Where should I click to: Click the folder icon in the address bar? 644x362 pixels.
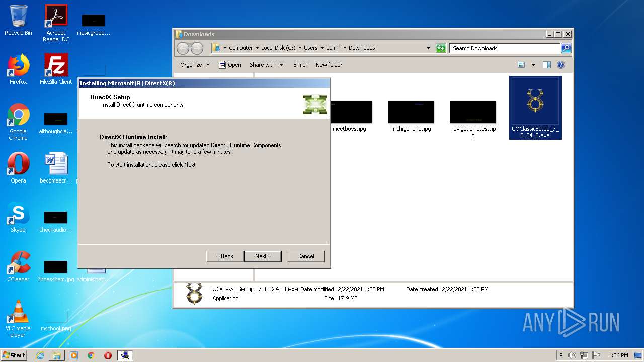pyautogui.click(x=216, y=48)
